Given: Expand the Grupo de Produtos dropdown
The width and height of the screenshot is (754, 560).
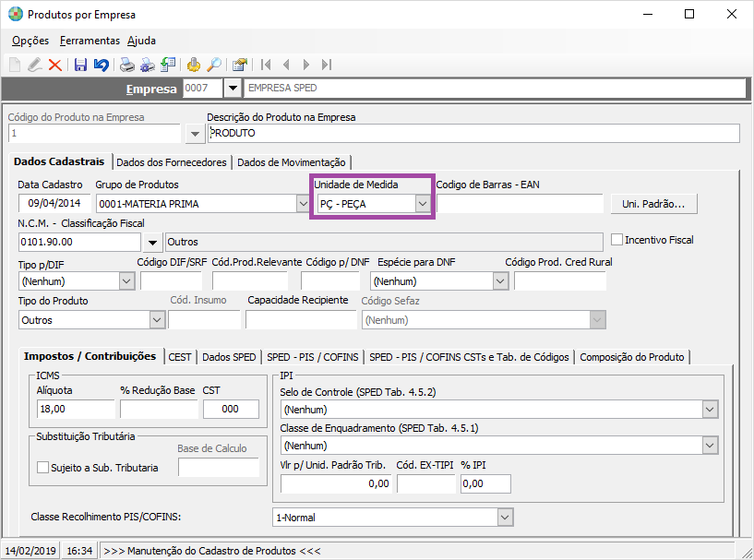Looking at the screenshot, I should pos(302,204).
